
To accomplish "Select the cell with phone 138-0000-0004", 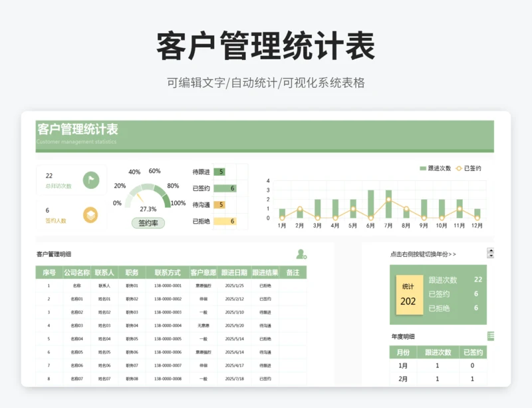I will tap(168, 325).
